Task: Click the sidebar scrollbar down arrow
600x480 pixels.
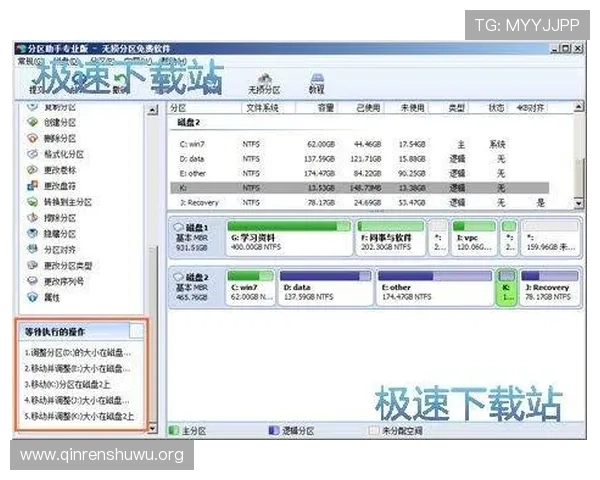Action: click(x=152, y=428)
